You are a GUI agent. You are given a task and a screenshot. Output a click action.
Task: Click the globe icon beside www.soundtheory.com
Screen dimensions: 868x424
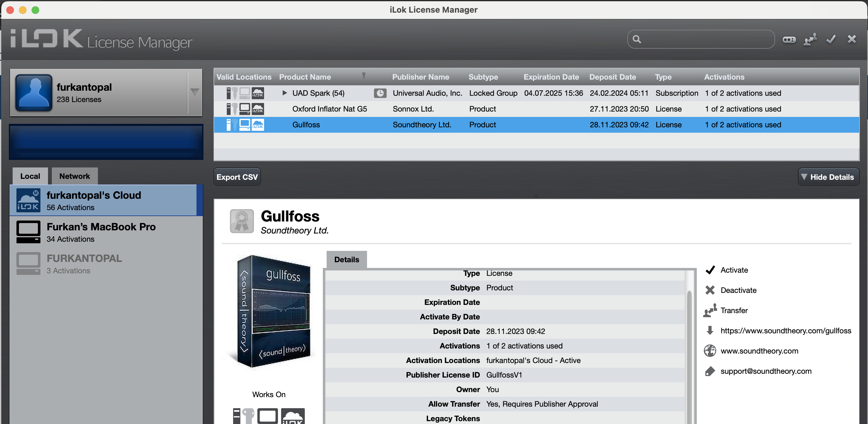pyautogui.click(x=710, y=351)
